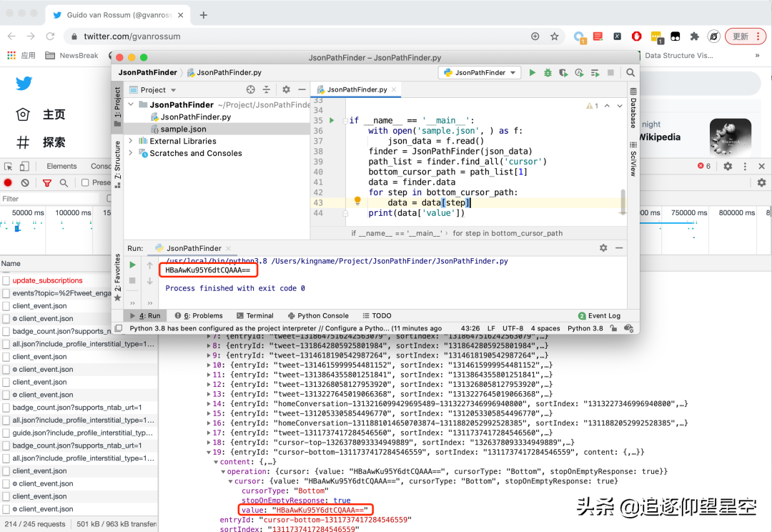Collapse all in Project panel
Viewport: 772px width, 532px height.
tap(267, 89)
